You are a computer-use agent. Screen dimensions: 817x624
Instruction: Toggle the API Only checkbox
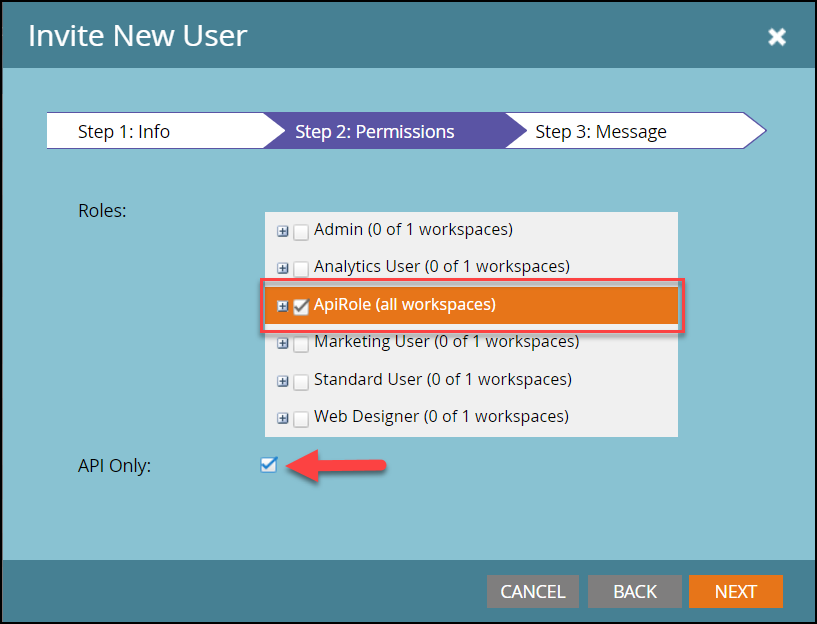click(x=268, y=464)
